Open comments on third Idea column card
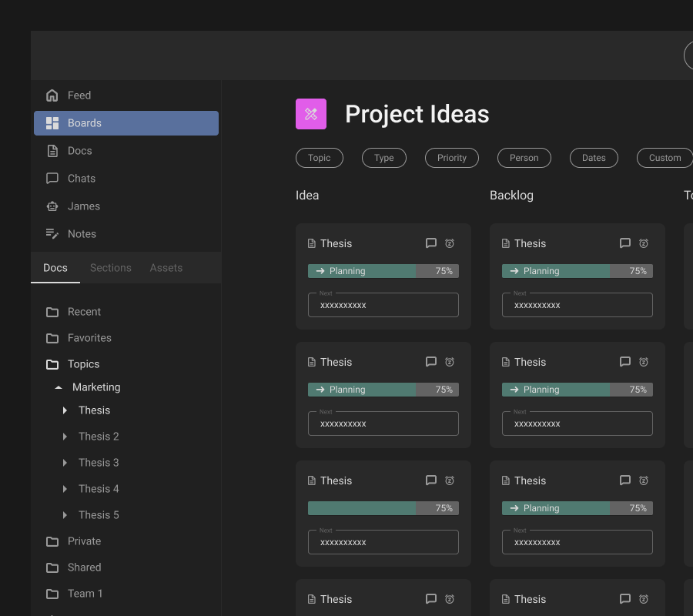Image resolution: width=693 pixels, height=616 pixels. click(x=431, y=480)
